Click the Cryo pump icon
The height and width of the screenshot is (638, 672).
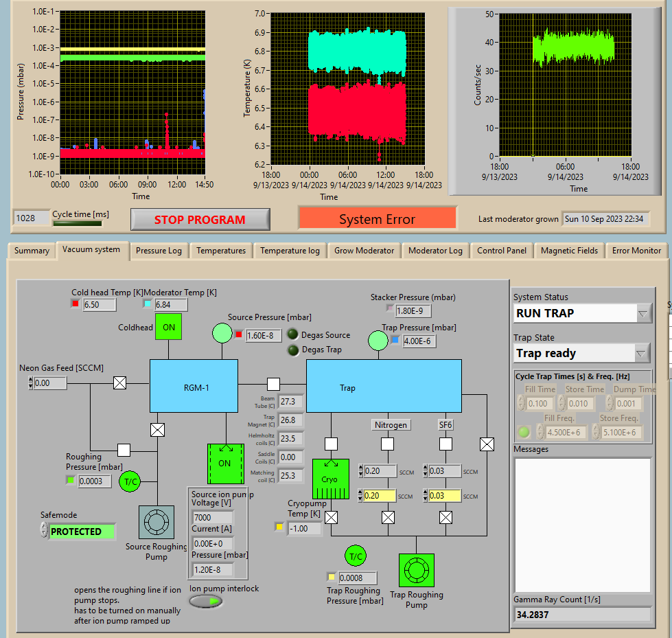pyautogui.click(x=330, y=479)
